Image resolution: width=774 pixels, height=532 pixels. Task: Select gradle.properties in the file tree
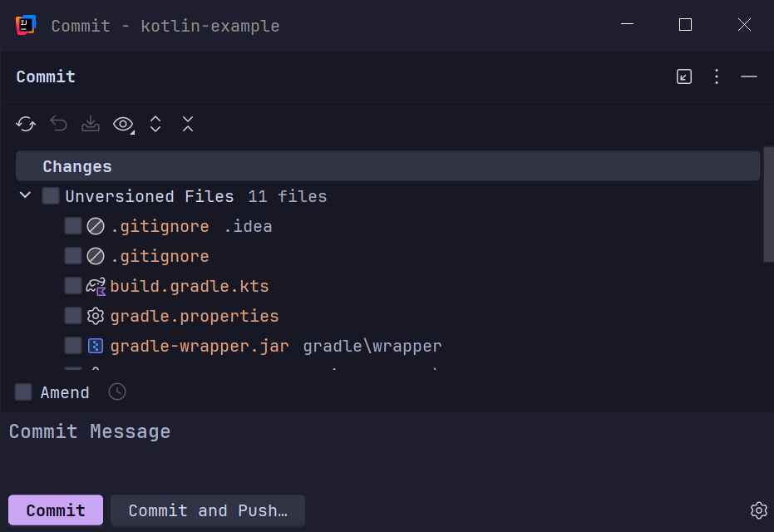[x=194, y=316]
